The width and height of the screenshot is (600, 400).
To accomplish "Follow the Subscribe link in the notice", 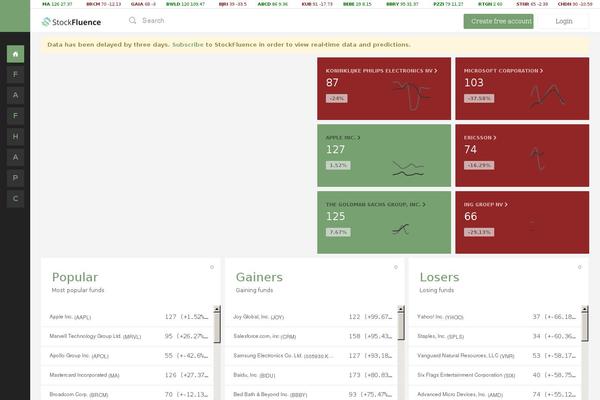I will 188,45.
